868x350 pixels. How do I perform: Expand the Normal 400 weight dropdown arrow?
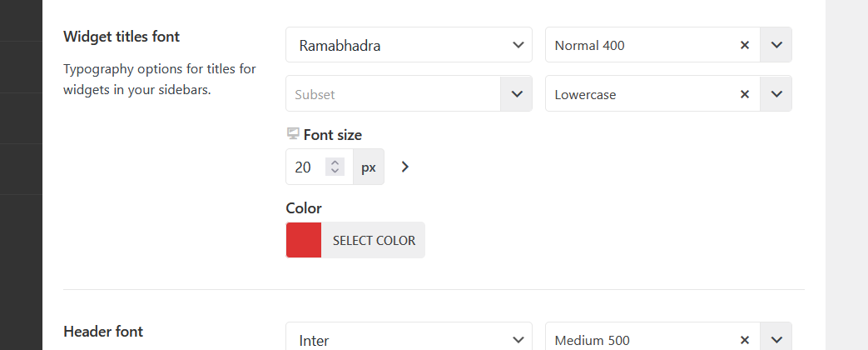[x=776, y=45]
